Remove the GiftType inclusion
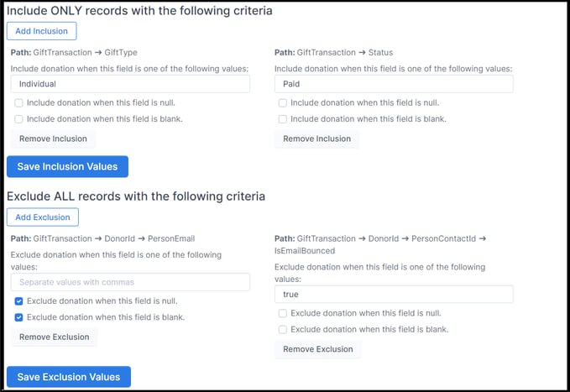Screen dimensions: 570x392 click(53, 139)
